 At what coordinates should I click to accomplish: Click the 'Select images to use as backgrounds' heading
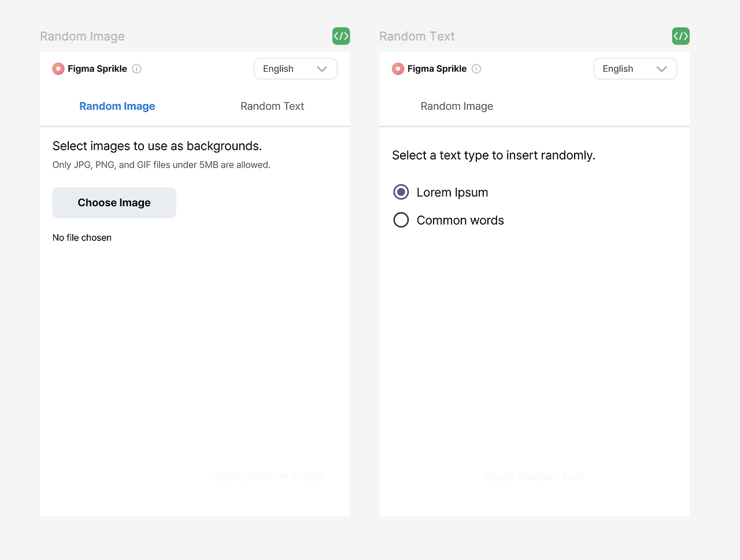tap(157, 146)
